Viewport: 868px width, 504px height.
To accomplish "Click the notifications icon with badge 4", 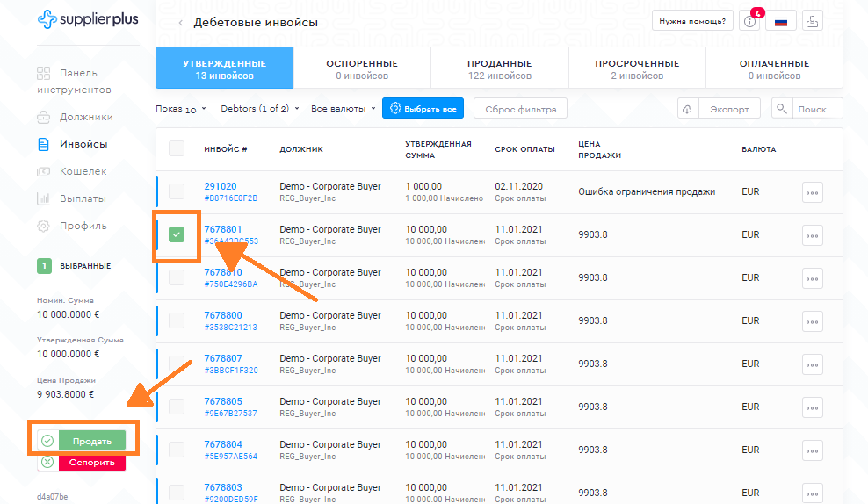I will pos(749,22).
